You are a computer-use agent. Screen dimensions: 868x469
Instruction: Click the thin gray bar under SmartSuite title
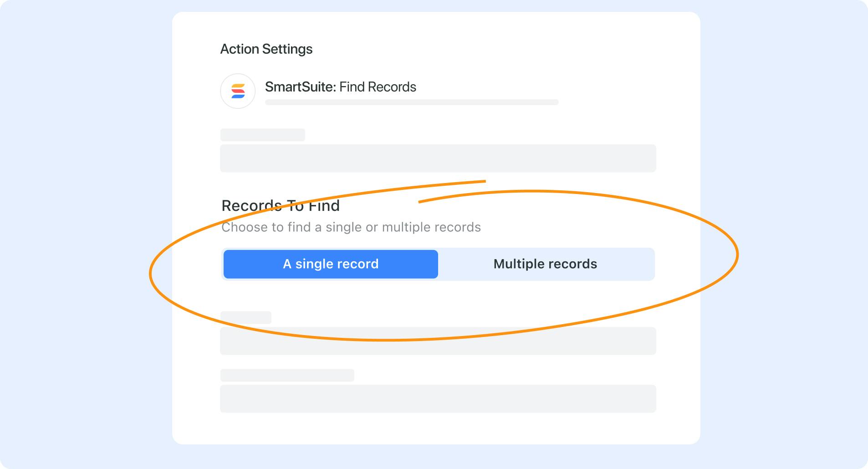pyautogui.click(x=412, y=102)
